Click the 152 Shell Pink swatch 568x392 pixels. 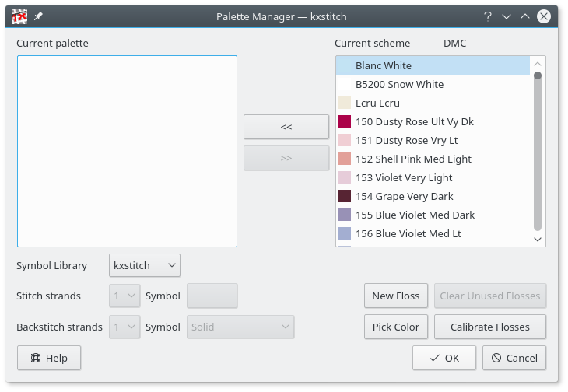[345, 159]
